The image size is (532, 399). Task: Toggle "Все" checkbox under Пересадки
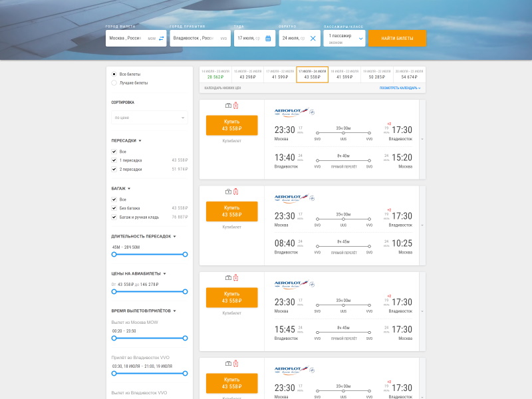click(x=114, y=152)
